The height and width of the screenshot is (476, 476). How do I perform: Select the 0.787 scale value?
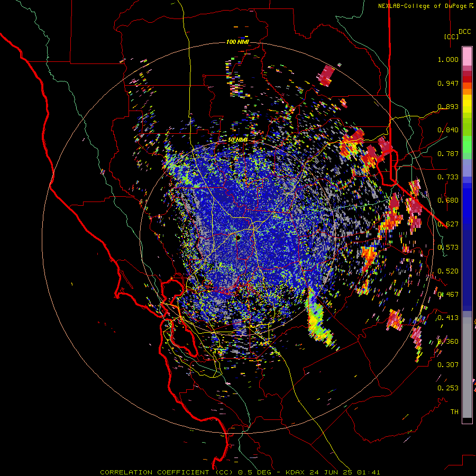(x=448, y=153)
